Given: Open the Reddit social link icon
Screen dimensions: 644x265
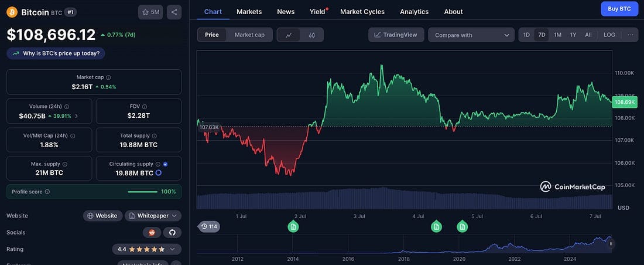Looking at the screenshot, I should (x=152, y=233).
